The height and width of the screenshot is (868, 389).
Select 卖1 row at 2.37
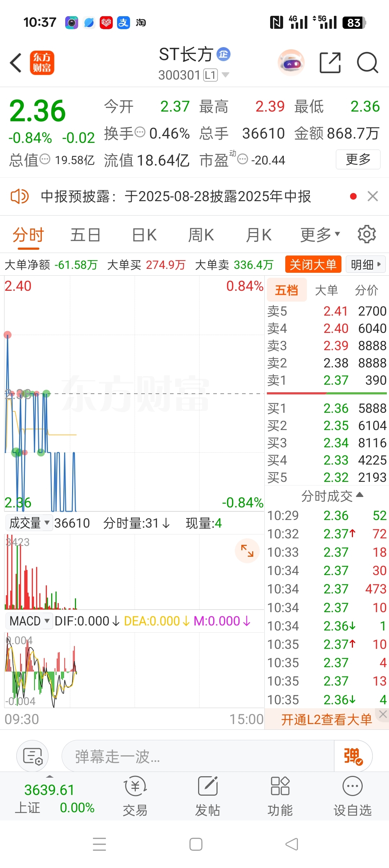327,380
